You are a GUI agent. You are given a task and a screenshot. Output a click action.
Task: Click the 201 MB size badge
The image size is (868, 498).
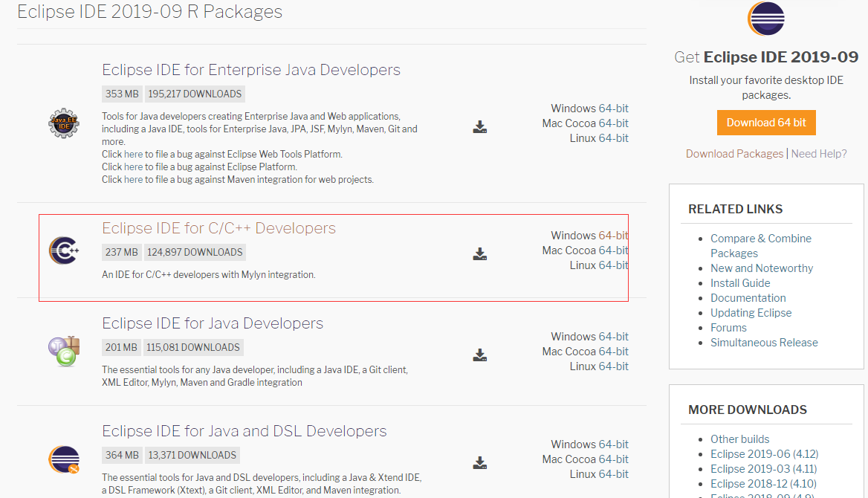click(121, 348)
